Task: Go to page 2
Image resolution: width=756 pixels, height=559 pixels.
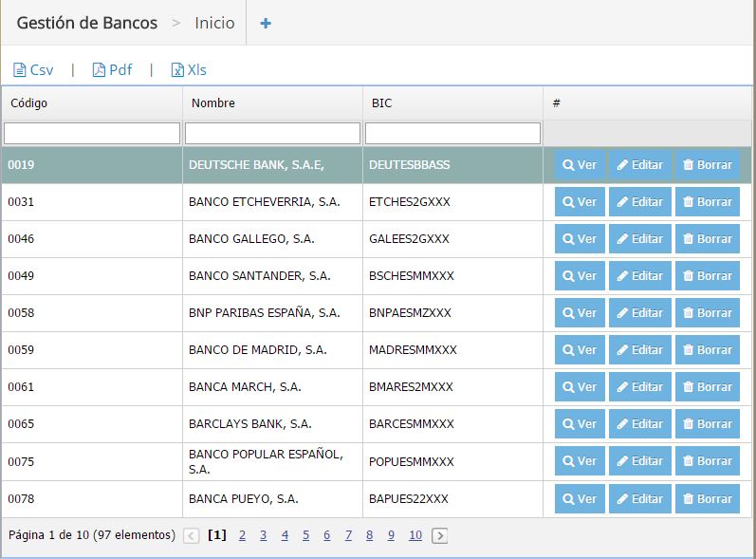Action: coord(242,535)
